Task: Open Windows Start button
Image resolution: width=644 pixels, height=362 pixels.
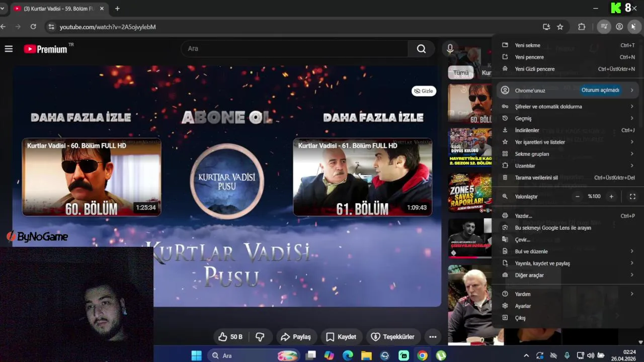Action: pos(196,355)
